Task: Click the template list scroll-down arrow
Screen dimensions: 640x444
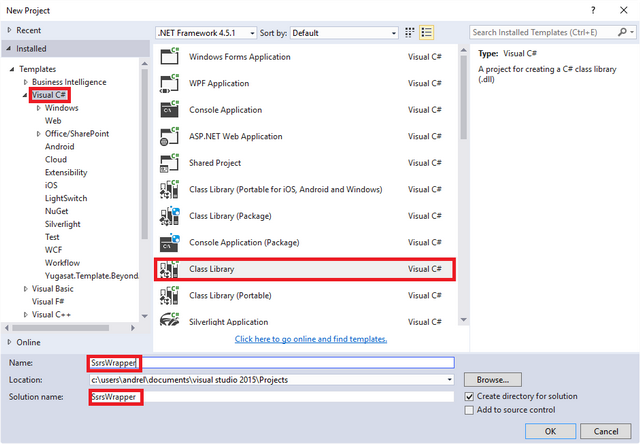Action: (x=463, y=320)
